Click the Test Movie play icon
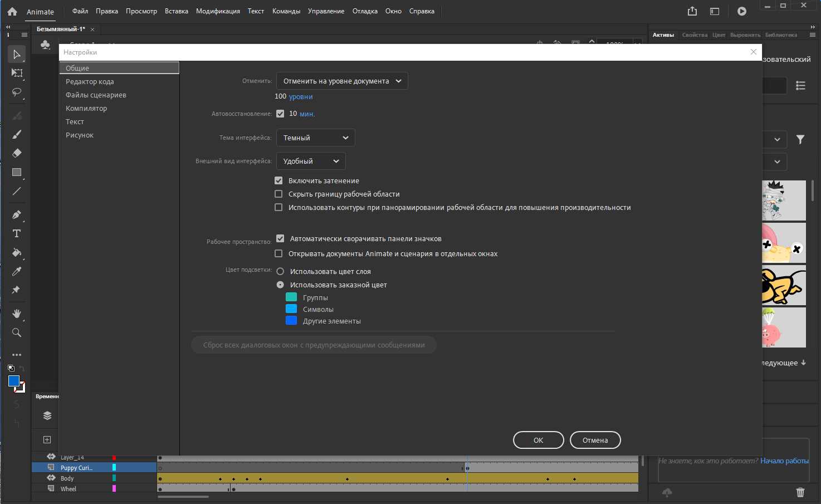The image size is (821, 504). pos(742,11)
